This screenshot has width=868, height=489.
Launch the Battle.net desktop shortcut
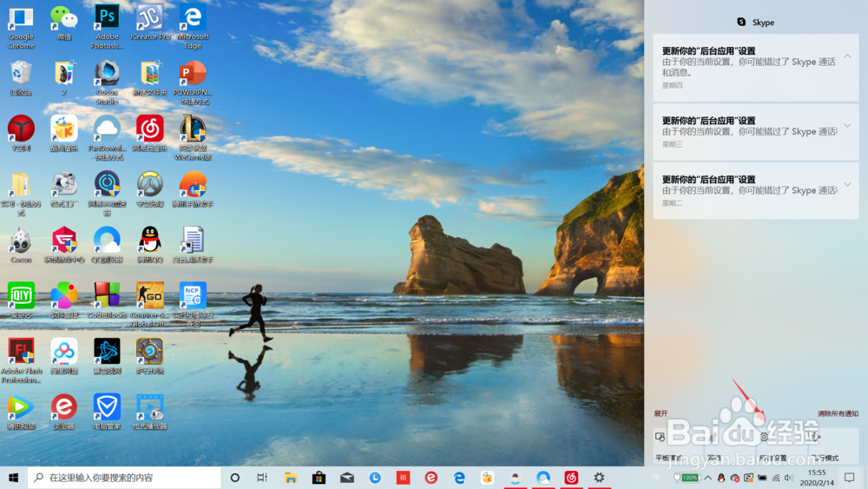[x=107, y=357]
